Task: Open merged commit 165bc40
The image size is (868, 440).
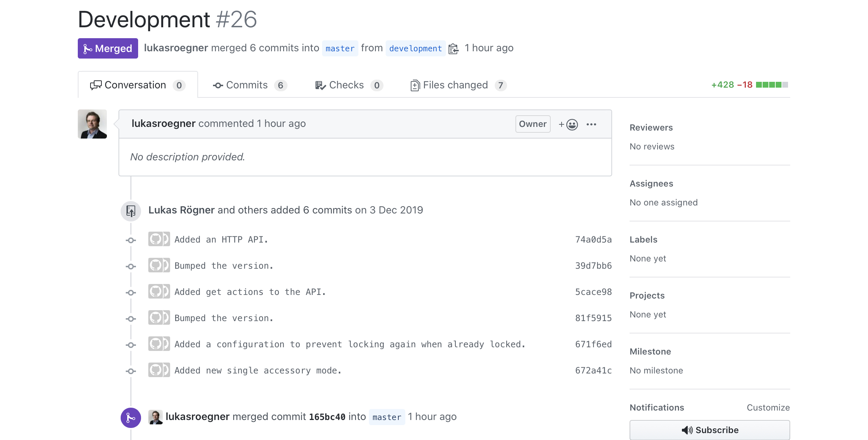Action: [x=327, y=417]
